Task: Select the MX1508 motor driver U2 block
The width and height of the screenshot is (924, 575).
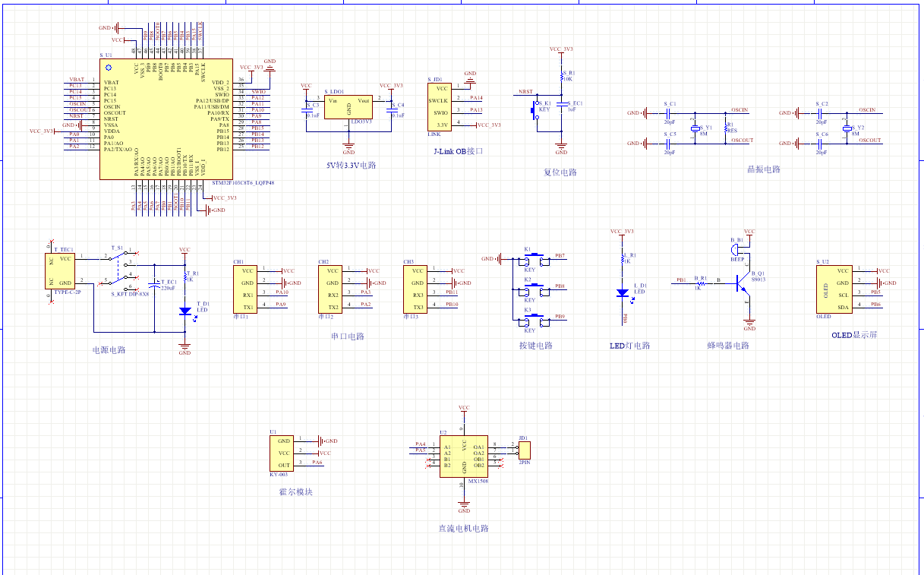Action: pyautogui.click(x=464, y=456)
